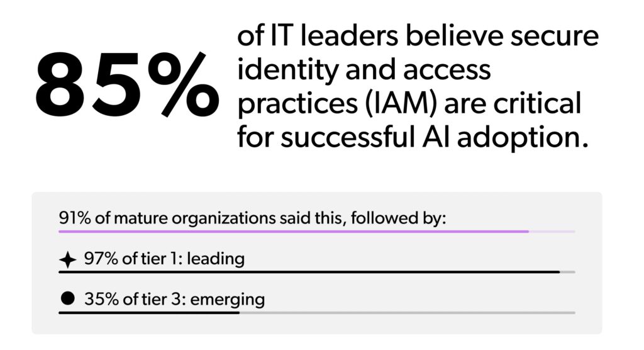Click the "97% of tier 1: leading" label
This screenshot has width=644, height=350.
coord(164,259)
